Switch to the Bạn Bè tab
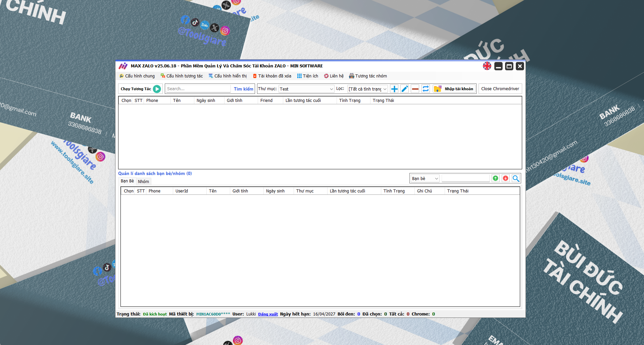Image resolution: width=644 pixels, height=345 pixels. tap(127, 181)
